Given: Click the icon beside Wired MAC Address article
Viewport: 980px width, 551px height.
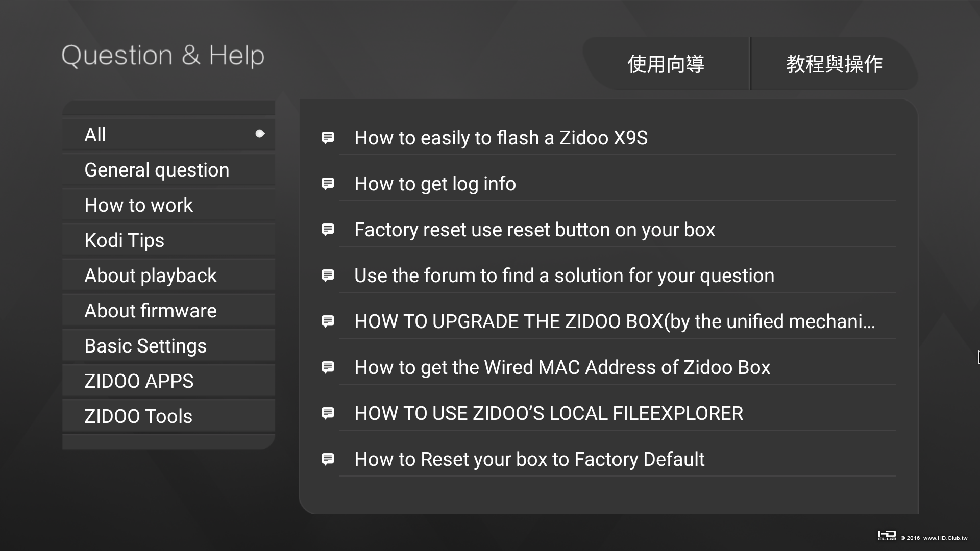Looking at the screenshot, I should (328, 367).
